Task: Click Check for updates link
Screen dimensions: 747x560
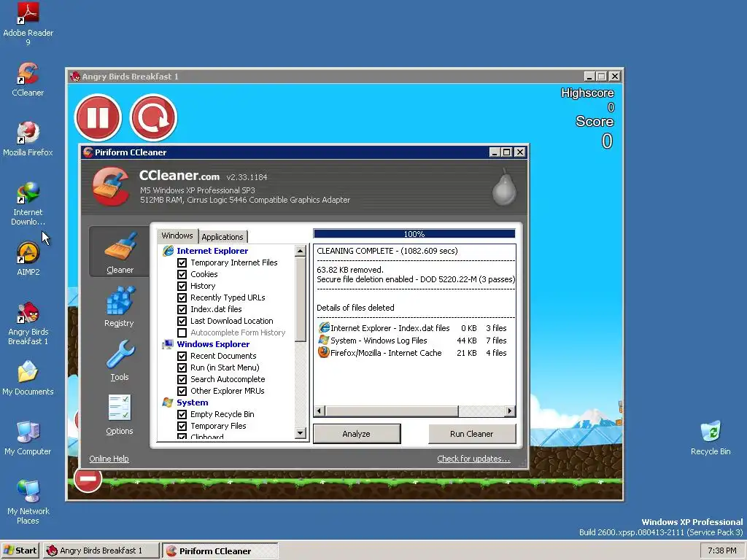Action: point(473,459)
